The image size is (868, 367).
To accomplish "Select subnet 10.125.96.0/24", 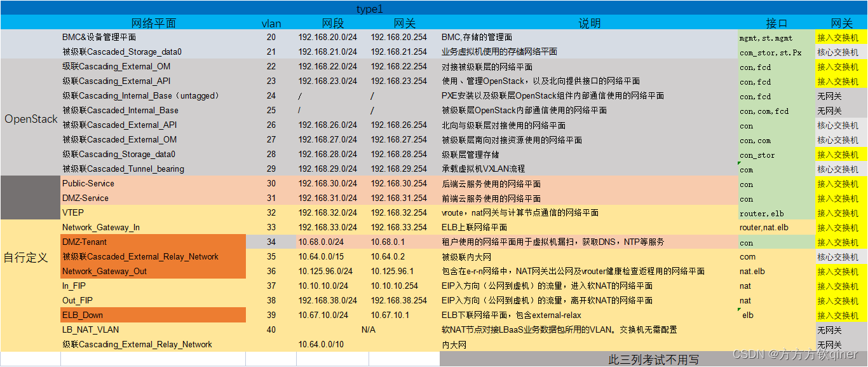I will [332, 272].
